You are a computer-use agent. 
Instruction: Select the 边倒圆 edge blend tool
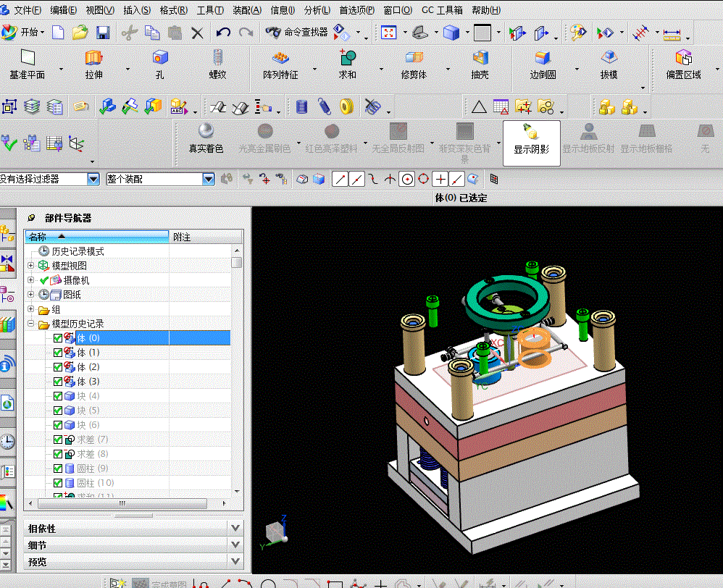[543, 64]
